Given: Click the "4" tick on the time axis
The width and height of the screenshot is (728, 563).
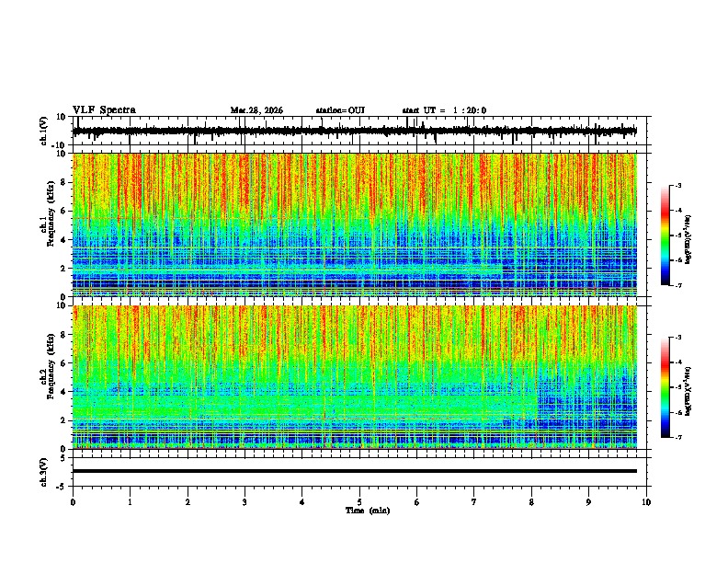Looking at the screenshot, I should (302, 502).
